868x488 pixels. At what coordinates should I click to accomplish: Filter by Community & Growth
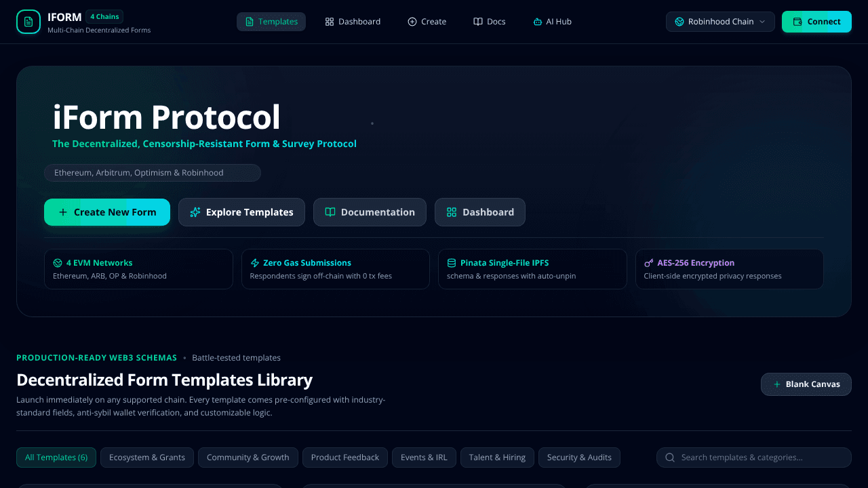coord(248,457)
